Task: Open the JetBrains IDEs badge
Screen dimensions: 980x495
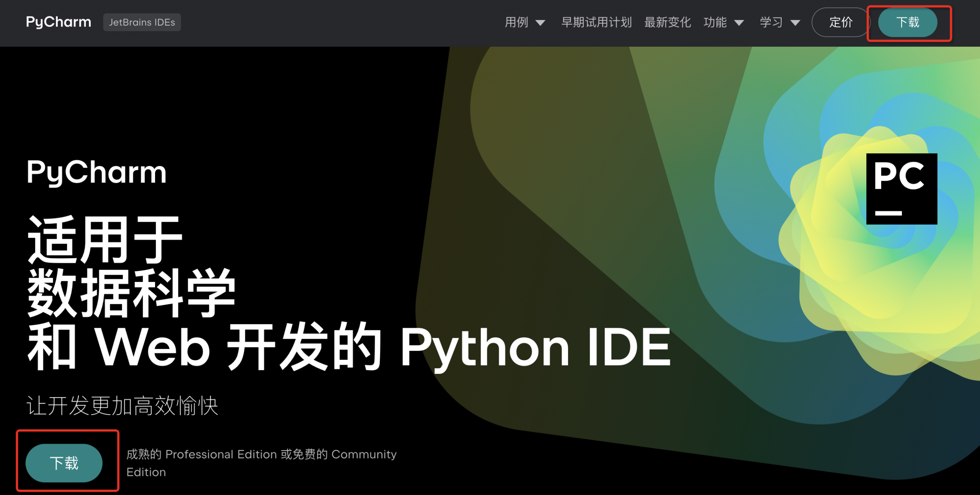Action: [x=142, y=22]
